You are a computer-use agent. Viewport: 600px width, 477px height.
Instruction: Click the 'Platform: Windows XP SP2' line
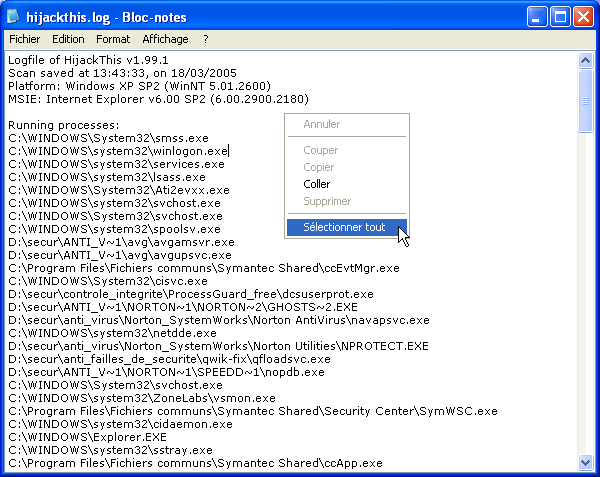tap(140, 86)
